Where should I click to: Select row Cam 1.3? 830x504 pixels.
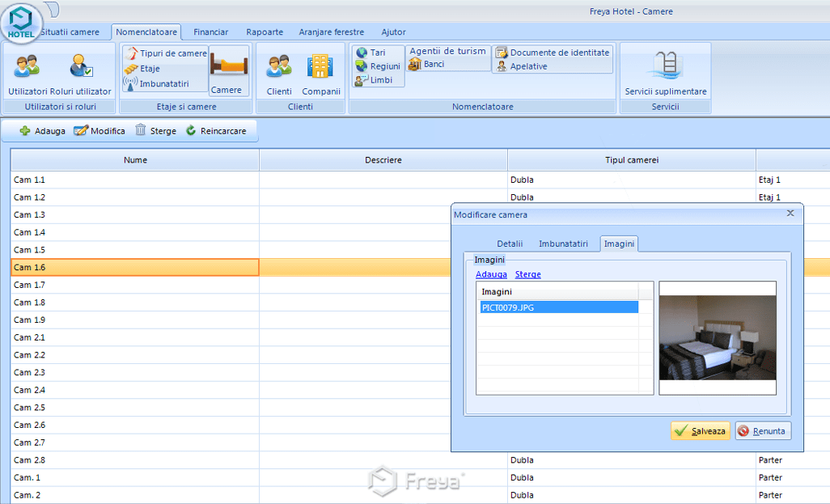(x=135, y=215)
